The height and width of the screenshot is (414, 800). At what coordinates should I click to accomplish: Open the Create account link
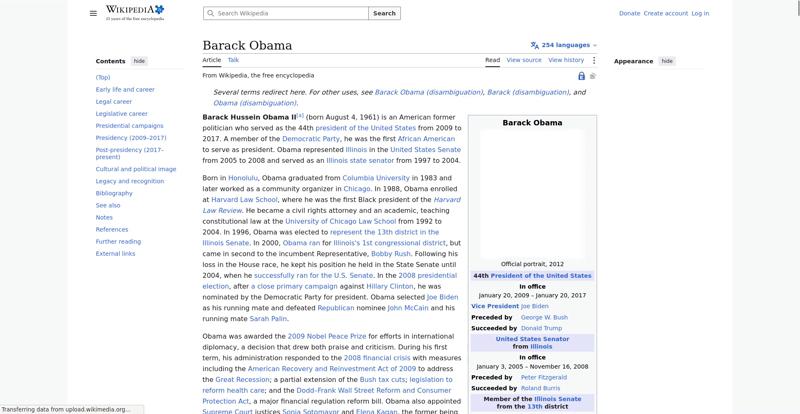click(x=665, y=13)
